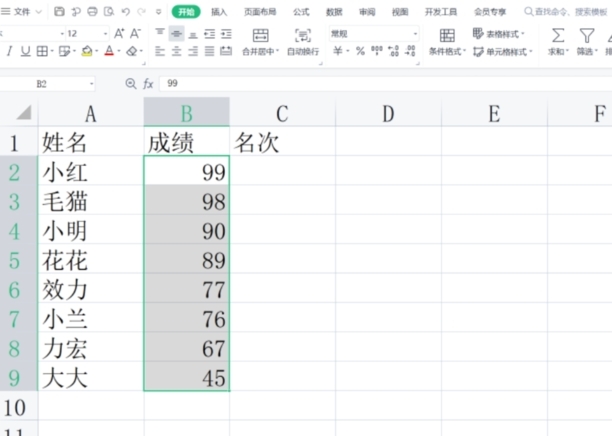
Task: Apply currency ¥ format
Action: pos(338,51)
